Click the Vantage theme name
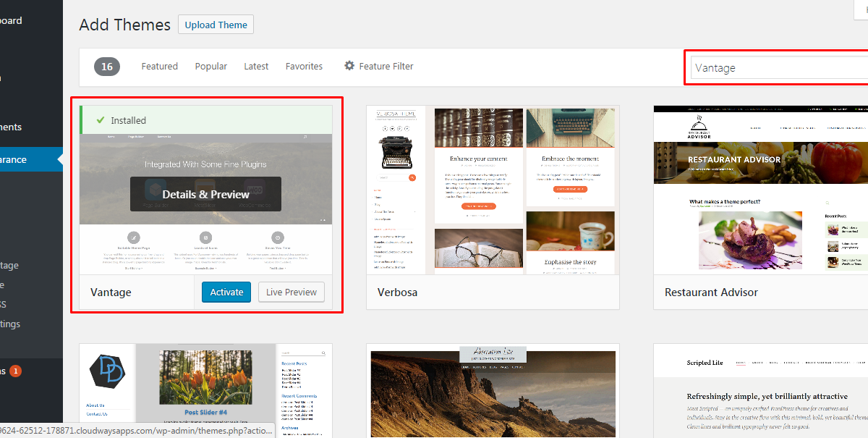 tap(111, 292)
